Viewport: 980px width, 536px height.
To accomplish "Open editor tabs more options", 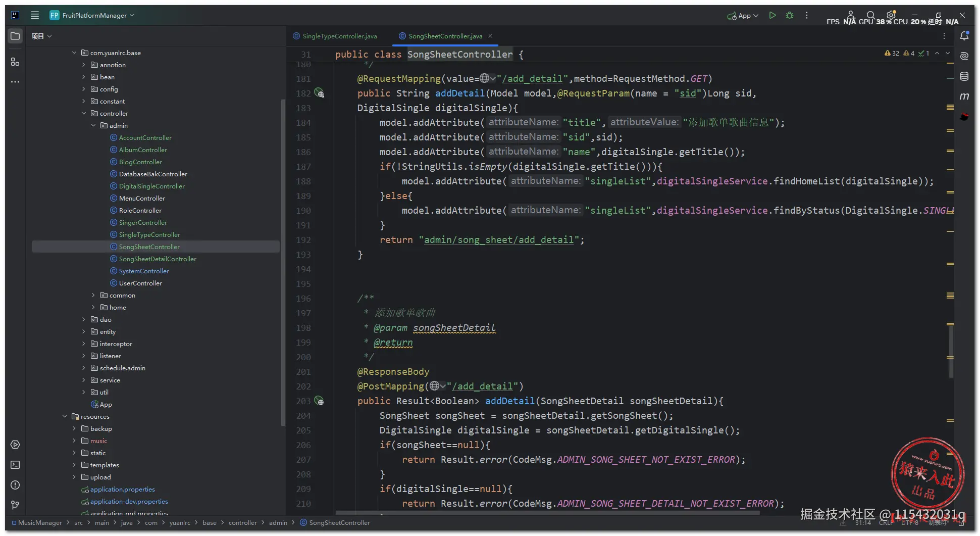I will point(944,36).
